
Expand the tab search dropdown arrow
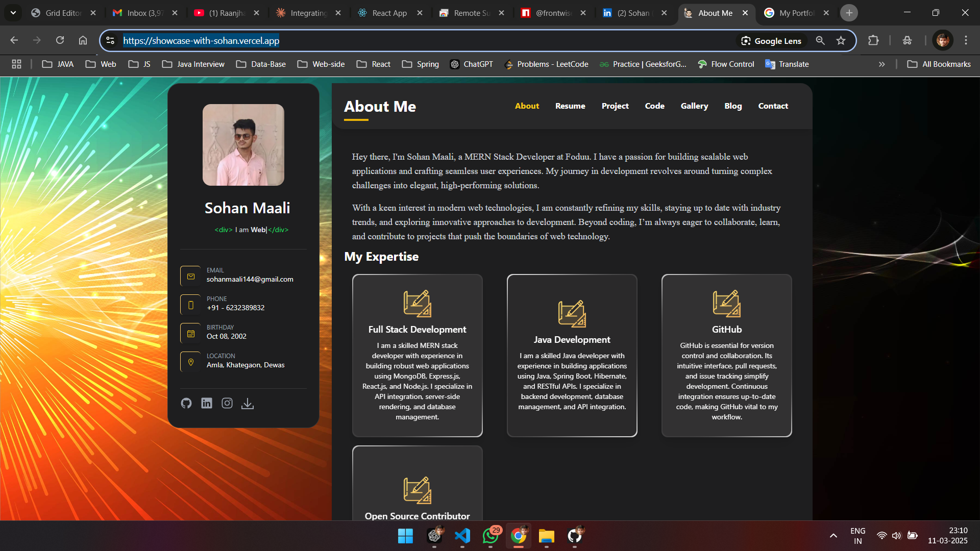[13, 13]
